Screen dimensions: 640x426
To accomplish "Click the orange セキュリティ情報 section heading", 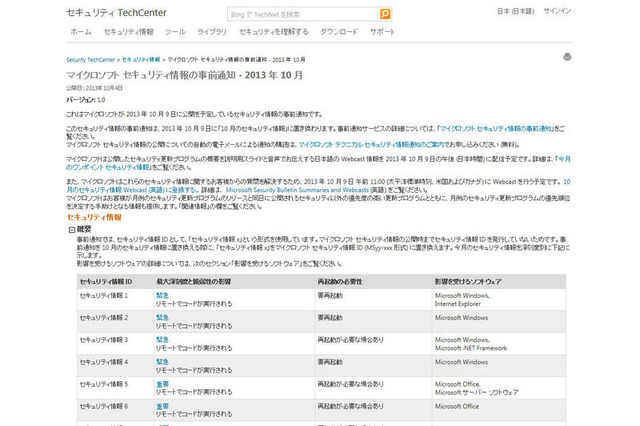I will point(94,217).
